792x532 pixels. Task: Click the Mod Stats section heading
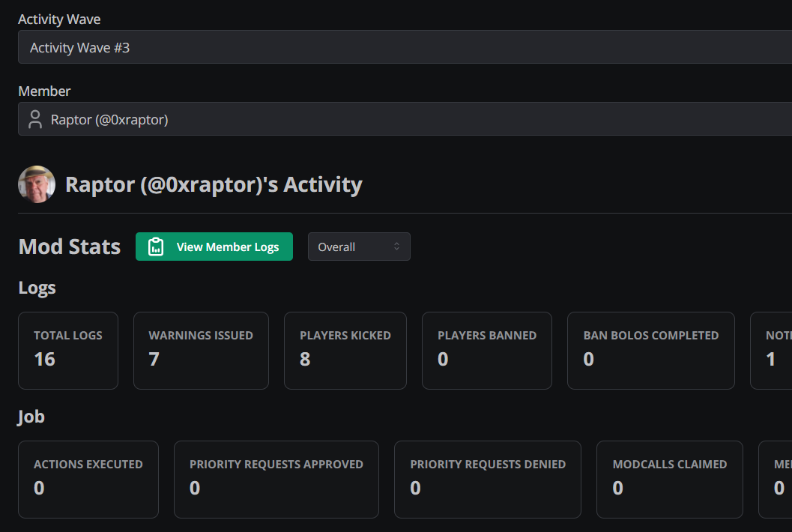tap(70, 247)
